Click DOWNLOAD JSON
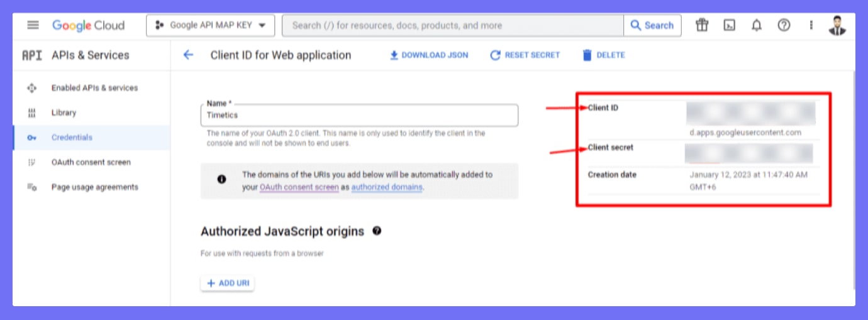 429,55
